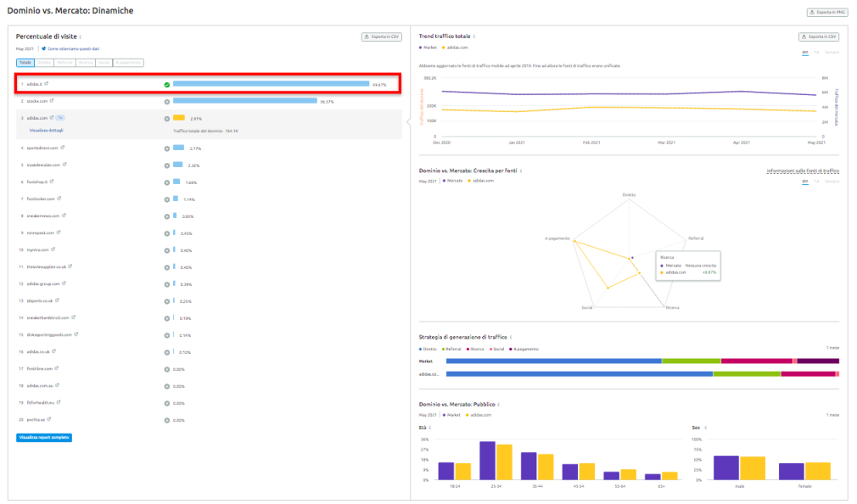Toggle selection circle for sivasdescalzo.com
Image resolution: width=857 pixels, height=504 pixels.
[166, 165]
